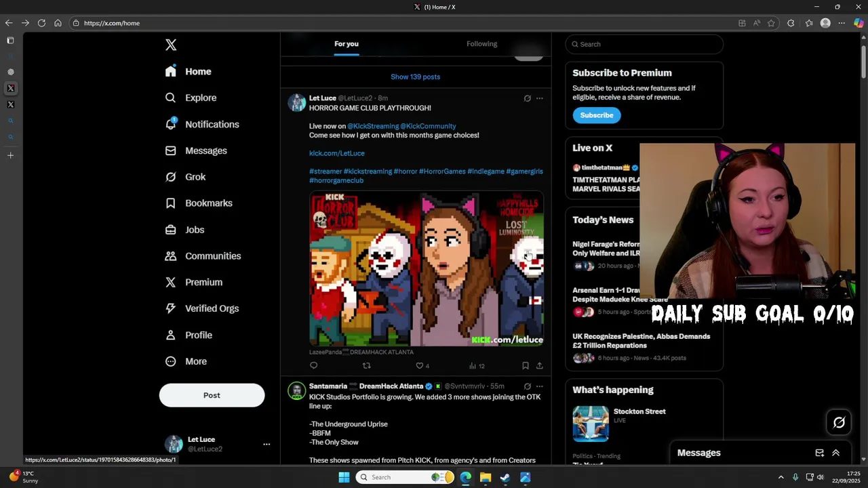The width and height of the screenshot is (868, 488).
Task: Open Steam on taskbar
Action: point(505,477)
